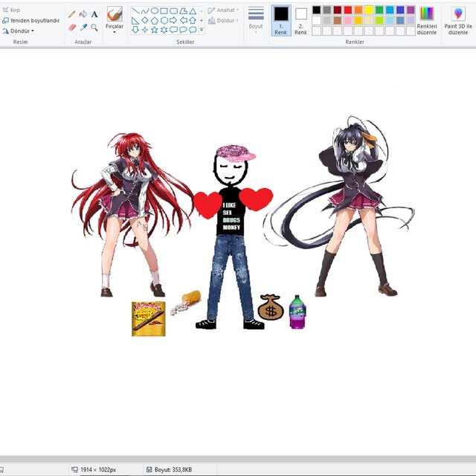This screenshot has width=476, height=476.
Task: Pick the orange color swatch
Action: point(358,10)
